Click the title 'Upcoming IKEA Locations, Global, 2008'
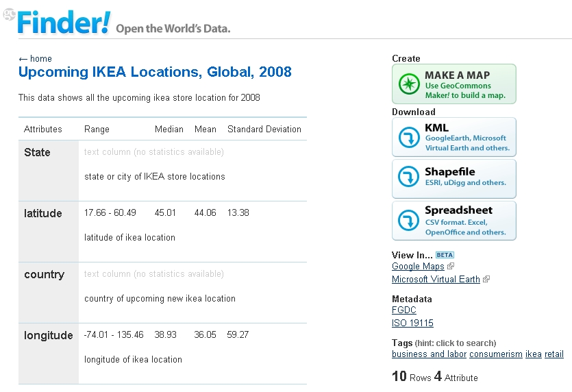 (x=155, y=72)
